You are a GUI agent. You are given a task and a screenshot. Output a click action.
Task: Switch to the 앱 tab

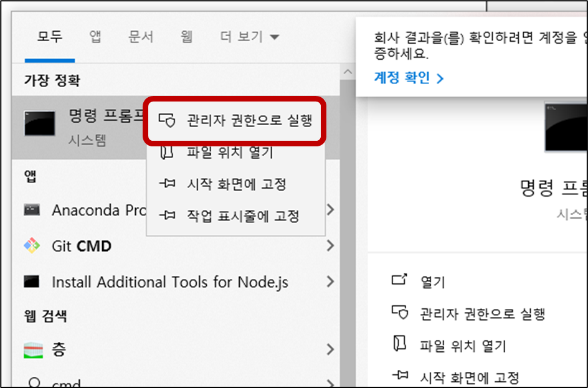(95, 37)
